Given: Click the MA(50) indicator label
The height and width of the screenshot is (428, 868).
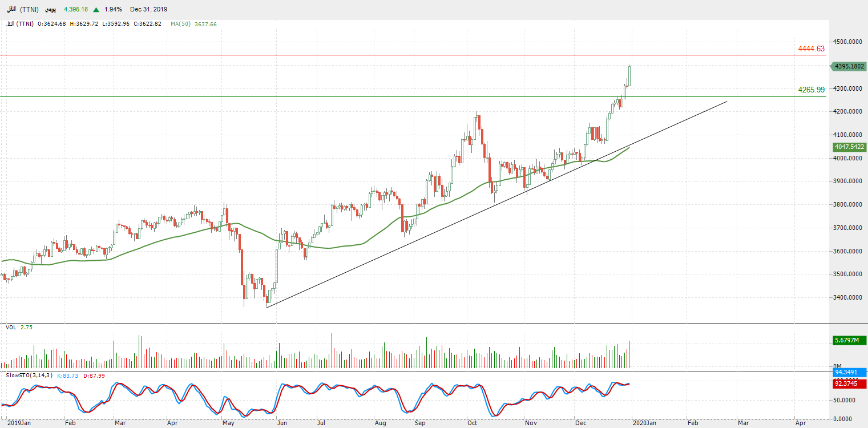Looking at the screenshot, I should point(181,24).
